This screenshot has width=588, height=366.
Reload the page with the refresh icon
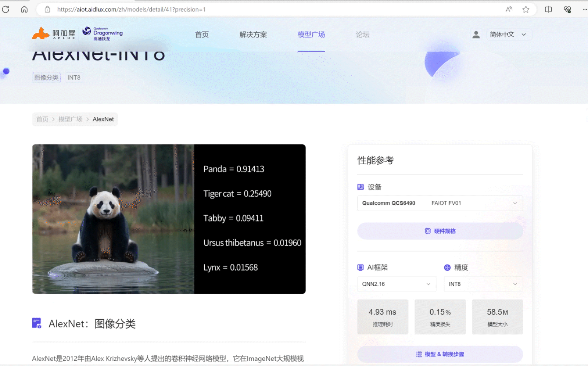pyautogui.click(x=6, y=9)
